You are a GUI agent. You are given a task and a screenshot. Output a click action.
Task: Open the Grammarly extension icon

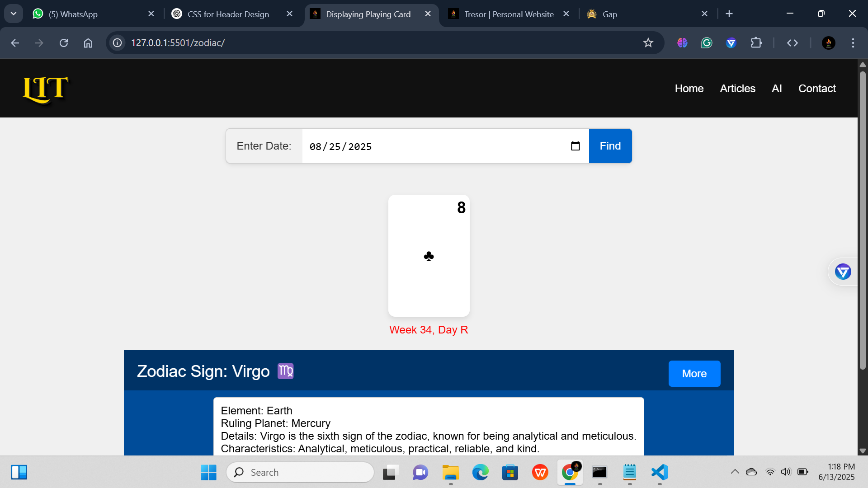tap(707, 43)
